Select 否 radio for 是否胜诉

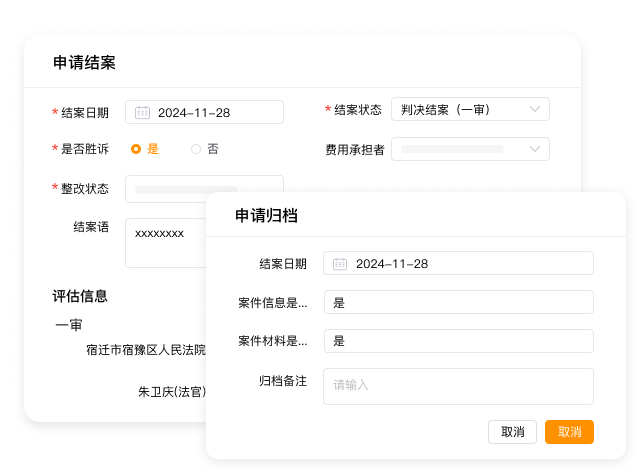[196, 149]
